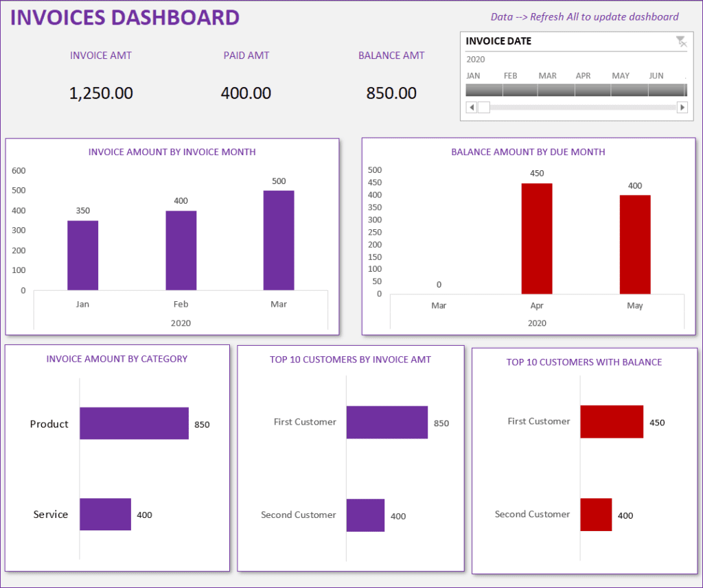Clear the Invoice Date slicer filter
Viewport: 703px width, 588px height.
point(682,41)
